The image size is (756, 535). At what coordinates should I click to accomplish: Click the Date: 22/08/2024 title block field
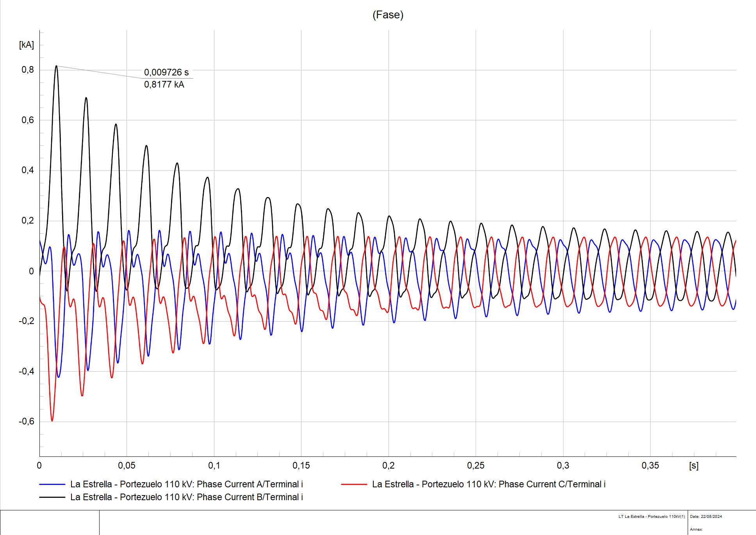coord(706,516)
